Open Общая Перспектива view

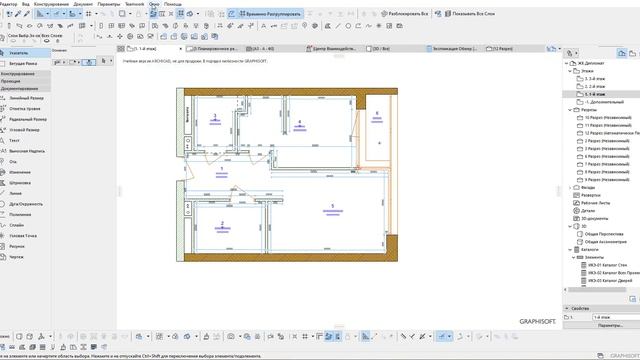pos(604,234)
